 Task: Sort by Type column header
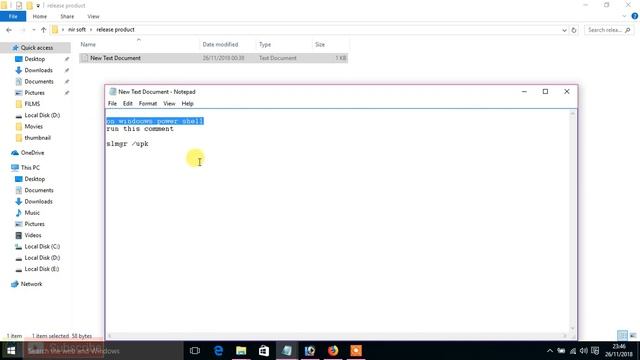click(265, 44)
